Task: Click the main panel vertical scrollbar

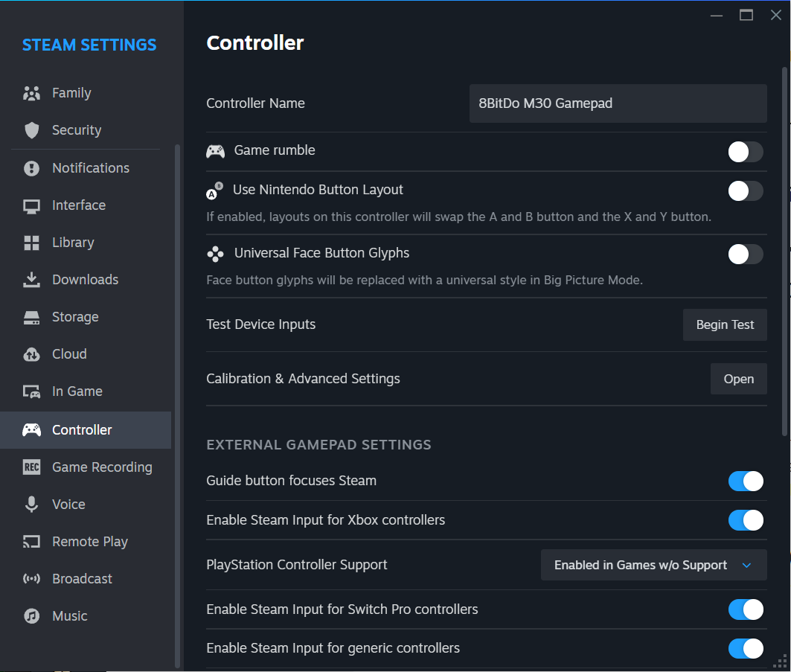Action: click(784, 252)
